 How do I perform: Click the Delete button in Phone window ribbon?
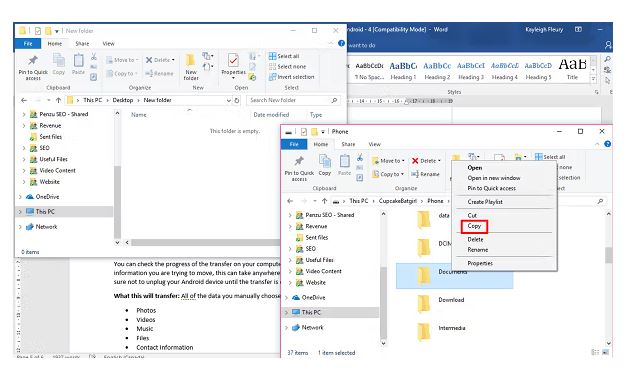click(x=426, y=161)
